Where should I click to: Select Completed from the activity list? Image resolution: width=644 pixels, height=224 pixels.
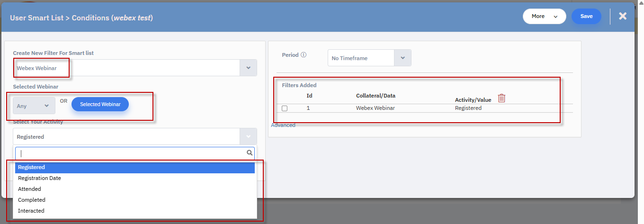click(x=32, y=200)
